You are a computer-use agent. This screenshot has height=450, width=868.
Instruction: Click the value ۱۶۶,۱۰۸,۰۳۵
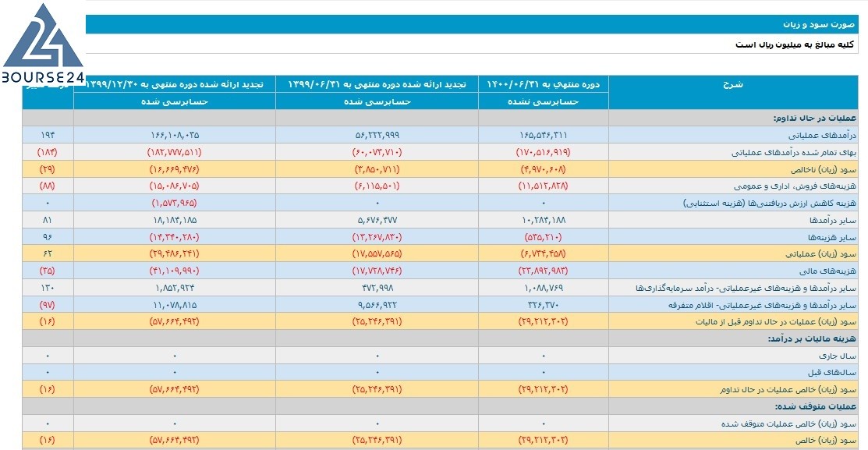(x=175, y=135)
